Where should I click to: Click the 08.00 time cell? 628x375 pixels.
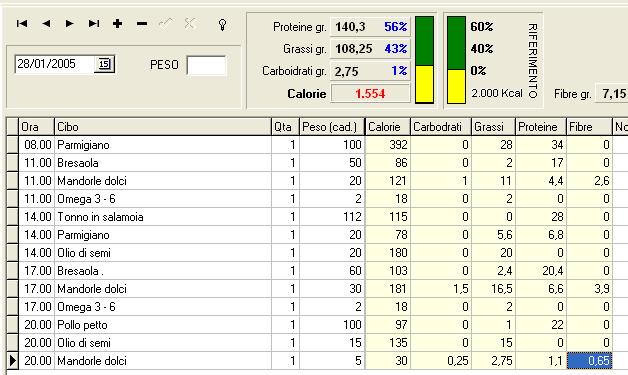[36, 145]
